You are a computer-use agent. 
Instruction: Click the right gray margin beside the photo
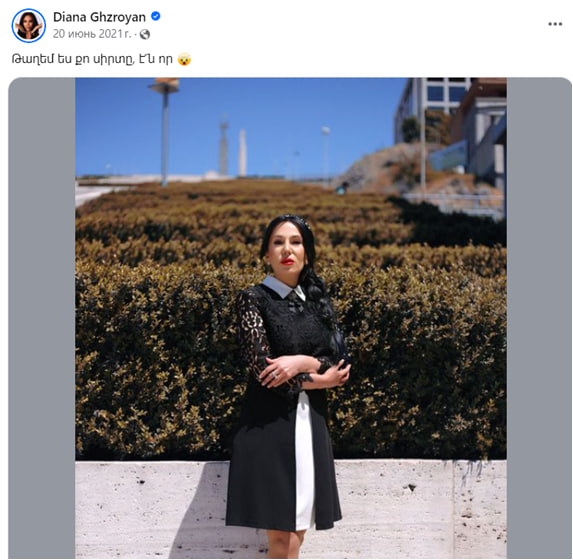[539, 317]
